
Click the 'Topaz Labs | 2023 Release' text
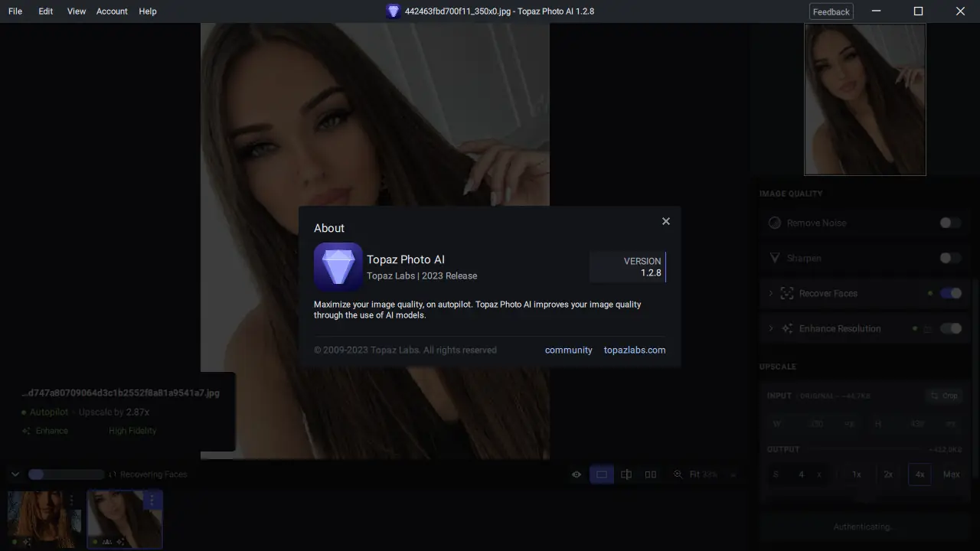[x=422, y=275]
